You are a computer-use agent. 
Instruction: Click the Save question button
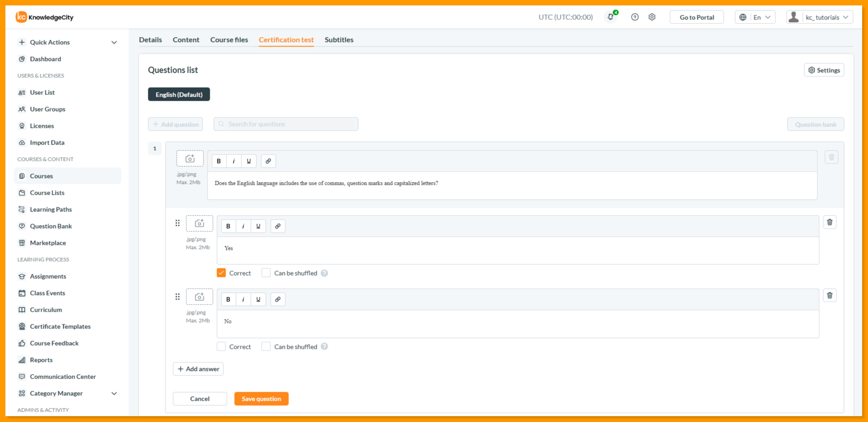pos(261,399)
